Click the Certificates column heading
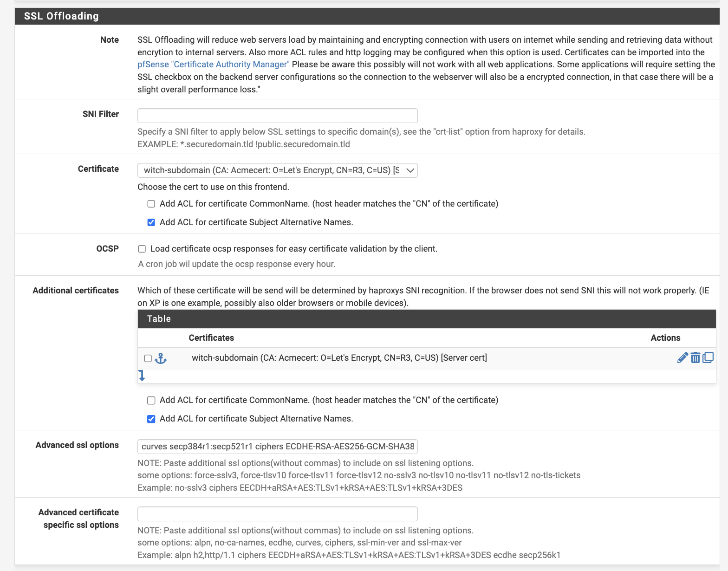728x571 pixels. coord(211,338)
